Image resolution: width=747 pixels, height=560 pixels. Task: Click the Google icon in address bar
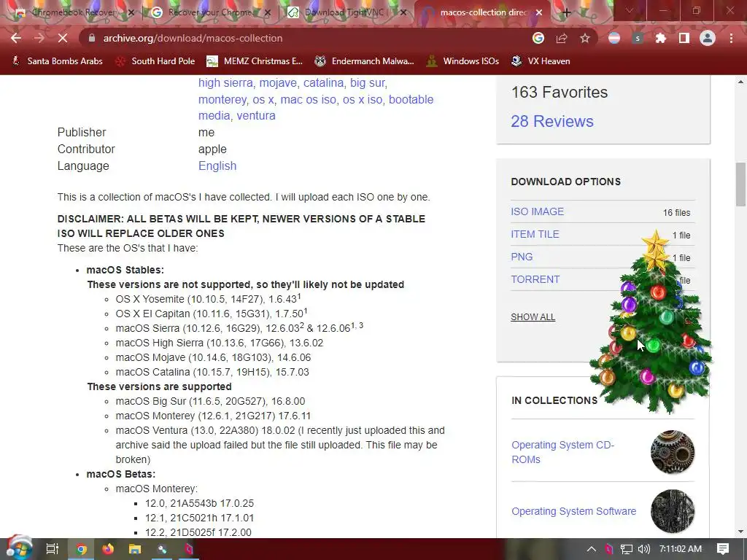538,38
